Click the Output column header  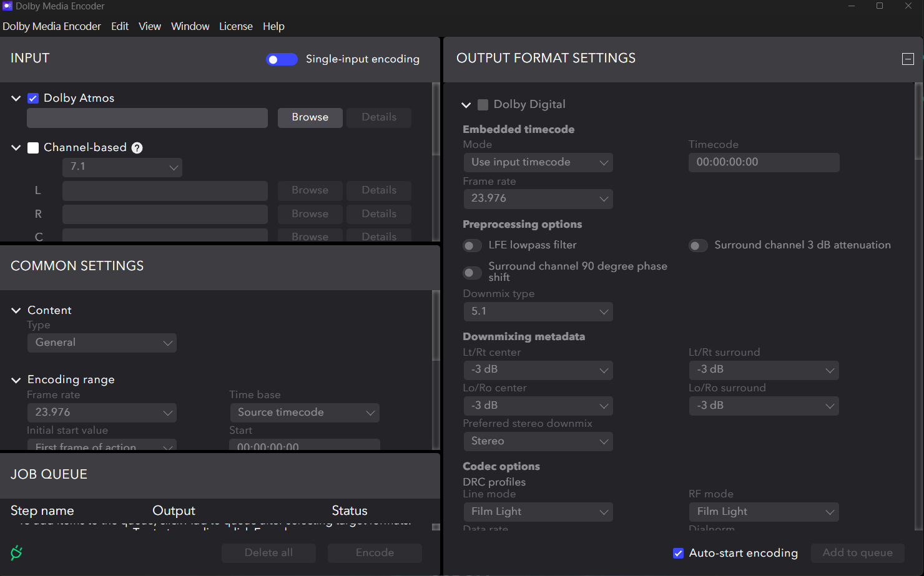tap(174, 510)
